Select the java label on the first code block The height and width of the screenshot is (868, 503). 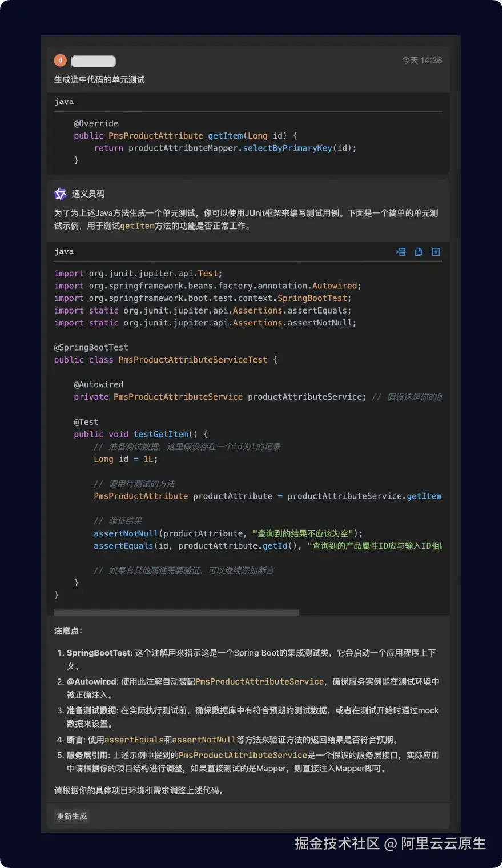tap(63, 102)
